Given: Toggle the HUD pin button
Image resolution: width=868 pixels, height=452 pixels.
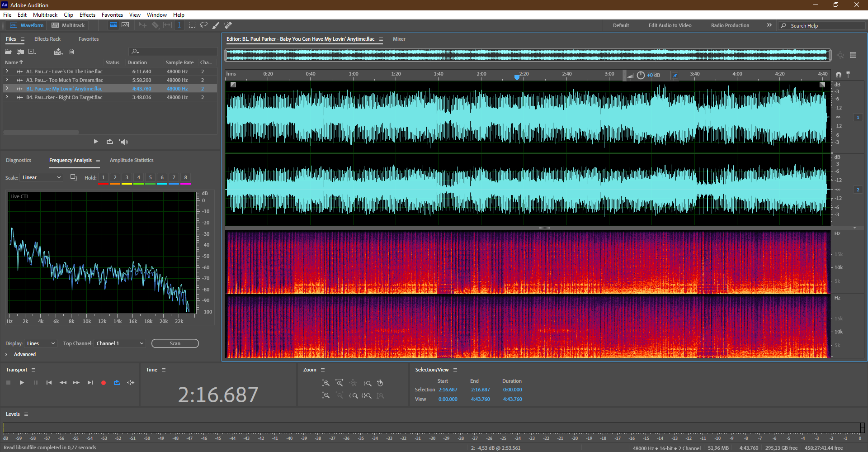Looking at the screenshot, I should click(675, 75).
